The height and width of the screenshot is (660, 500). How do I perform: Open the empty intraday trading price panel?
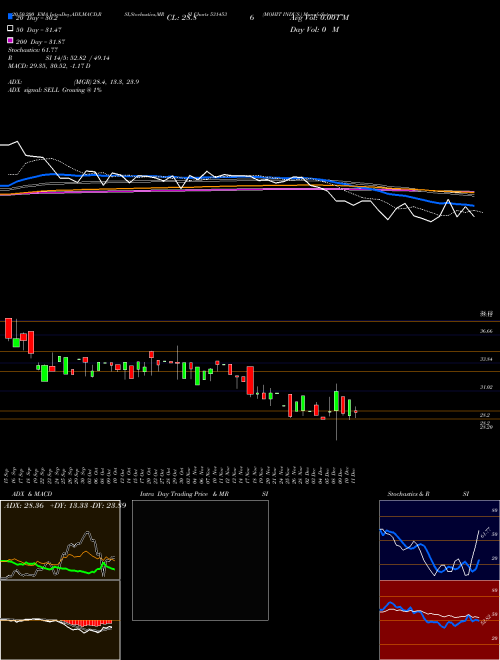click(200, 560)
